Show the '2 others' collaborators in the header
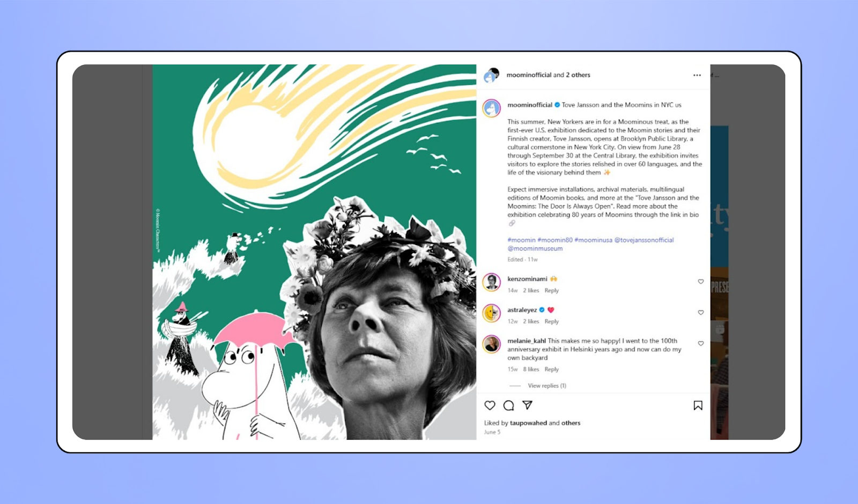Viewport: 858px width, 504px height. pyautogui.click(x=578, y=75)
